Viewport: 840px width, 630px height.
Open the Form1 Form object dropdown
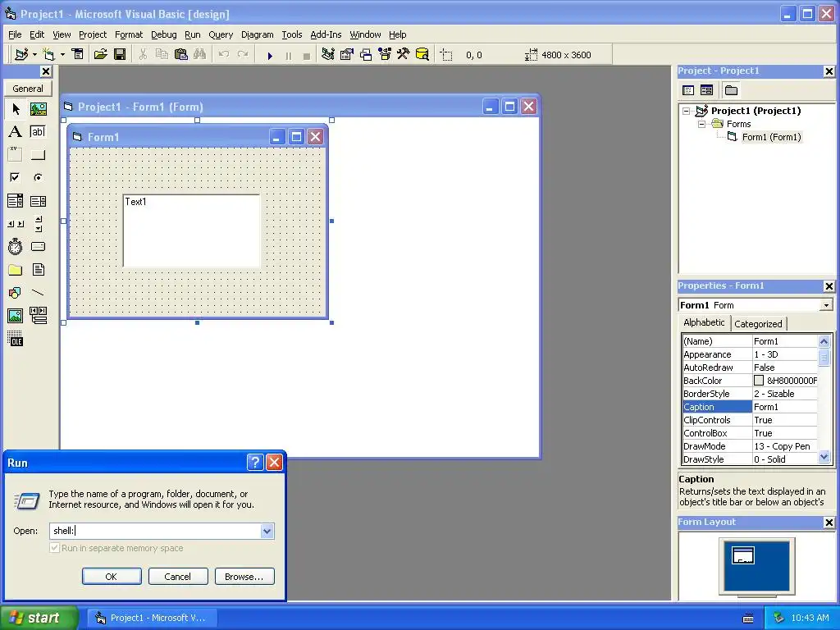click(826, 305)
